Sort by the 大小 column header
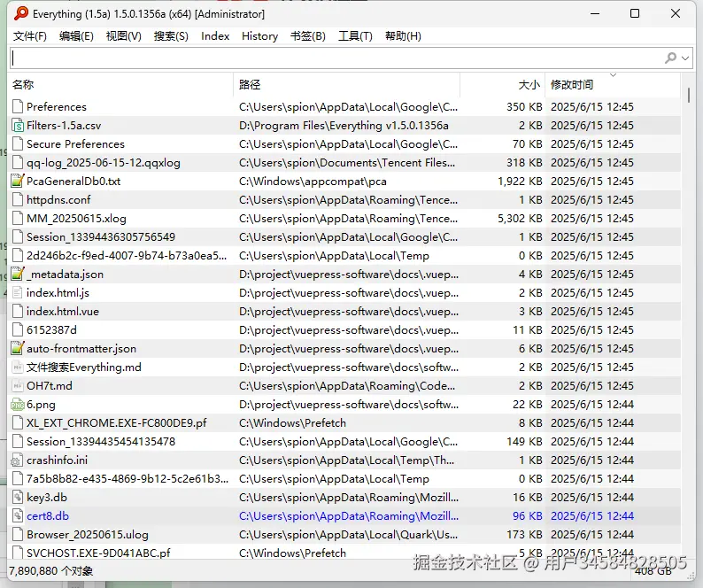Image resolution: width=703 pixels, height=588 pixels. click(503, 84)
